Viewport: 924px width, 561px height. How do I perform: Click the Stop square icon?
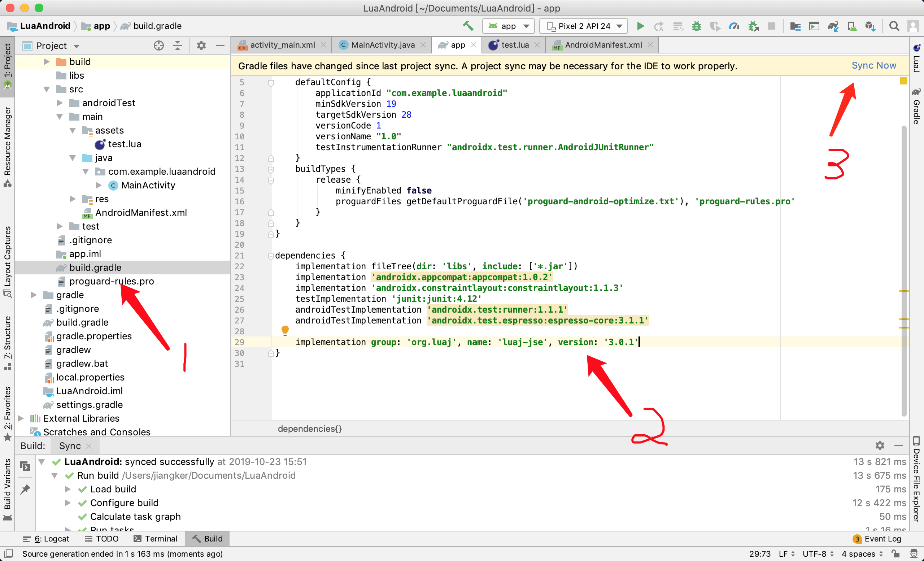[x=771, y=26]
